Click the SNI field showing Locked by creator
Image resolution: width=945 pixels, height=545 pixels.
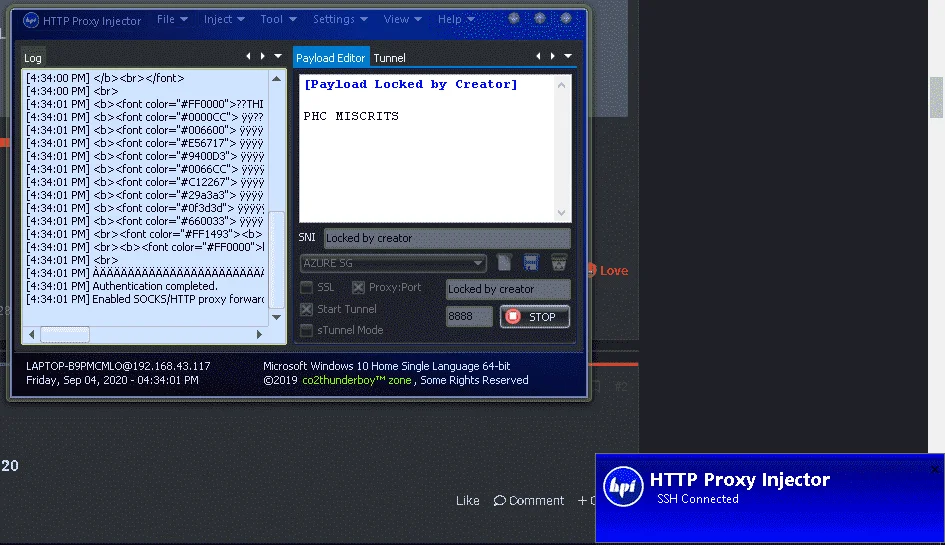click(447, 238)
